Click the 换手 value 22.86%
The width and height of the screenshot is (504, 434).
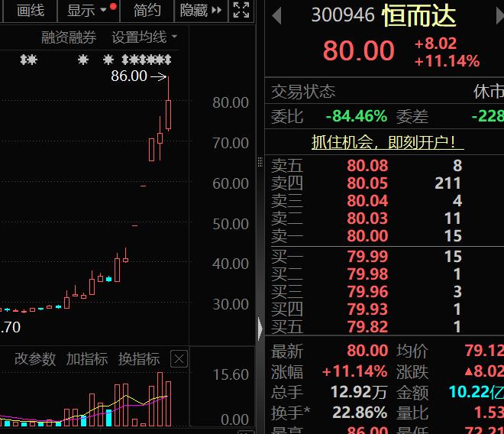[360, 413]
